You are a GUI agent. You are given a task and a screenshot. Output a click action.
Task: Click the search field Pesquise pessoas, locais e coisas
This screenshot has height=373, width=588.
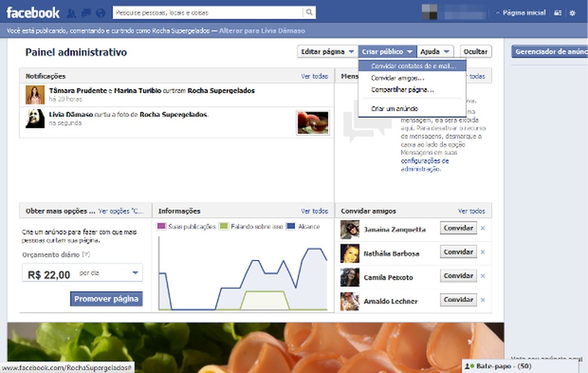pyautogui.click(x=197, y=12)
